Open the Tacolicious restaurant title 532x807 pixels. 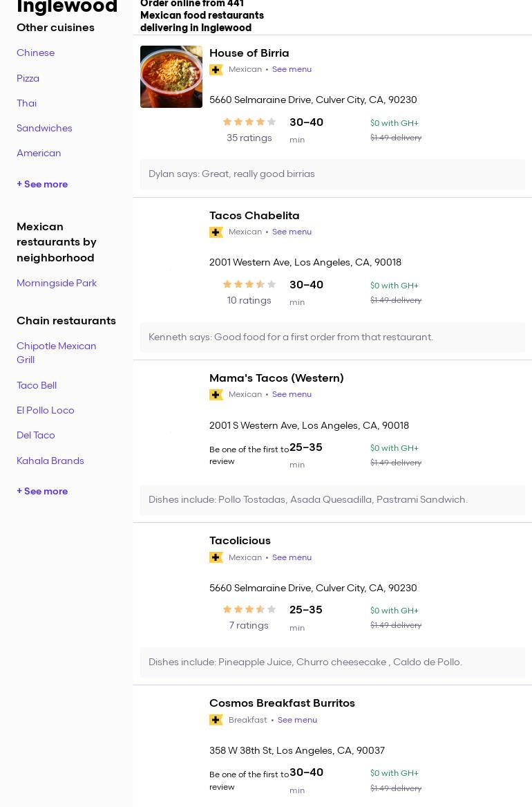click(240, 541)
